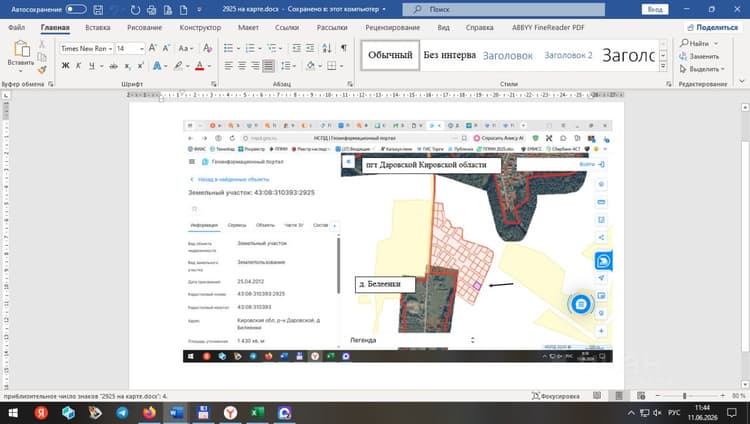Open the red font color dropdown arrow
Viewport: 750px width, 424px height.
(x=210, y=66)
